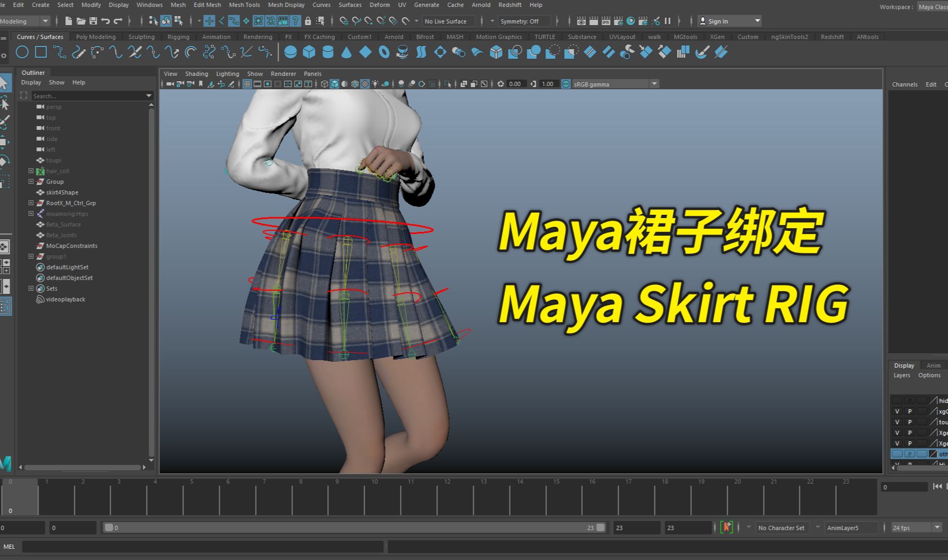948x560 pixels.
Task: Expand the hair_coll node in Outliner
Action: 31,171
